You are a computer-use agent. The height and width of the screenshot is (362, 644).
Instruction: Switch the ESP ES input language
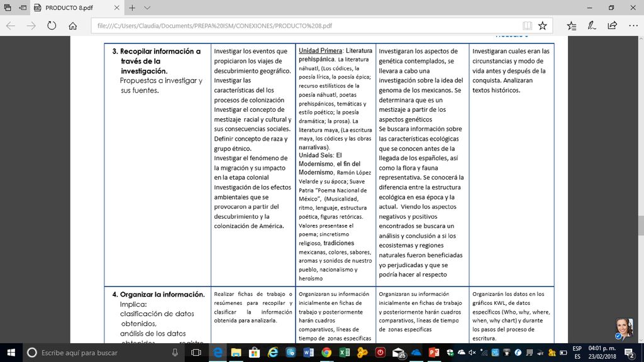click(x=577, y=353)
